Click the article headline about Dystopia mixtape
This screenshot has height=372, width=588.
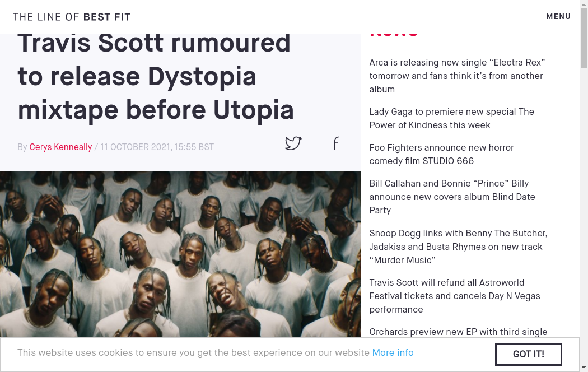[156, 77]
